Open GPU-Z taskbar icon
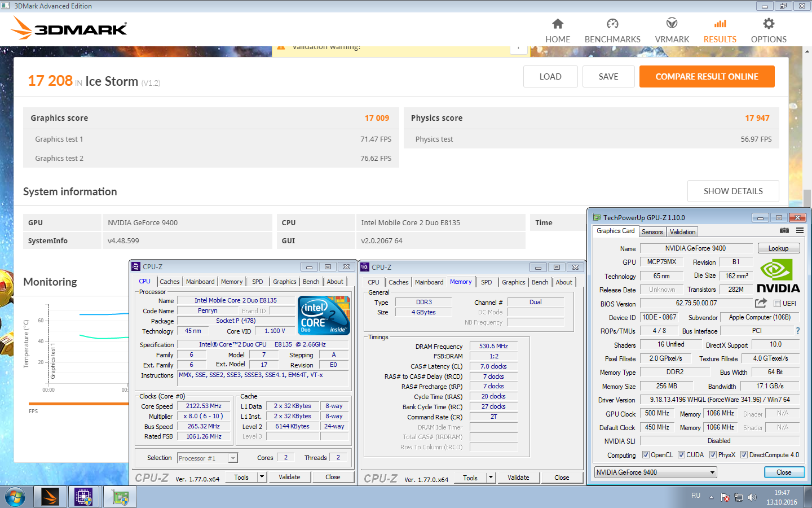 120,497
